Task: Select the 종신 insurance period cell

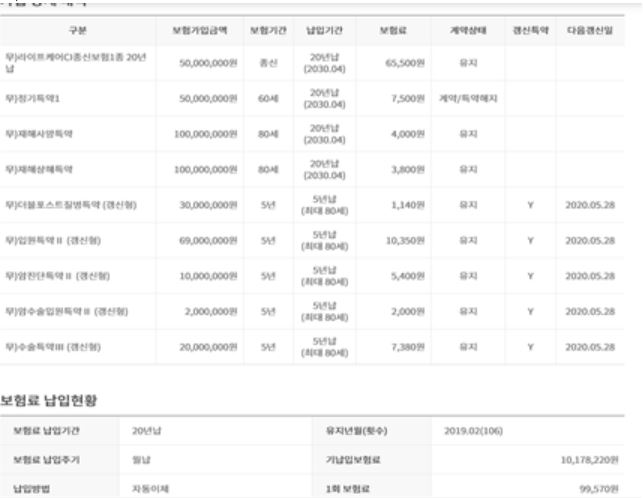Action: [269, 63]
